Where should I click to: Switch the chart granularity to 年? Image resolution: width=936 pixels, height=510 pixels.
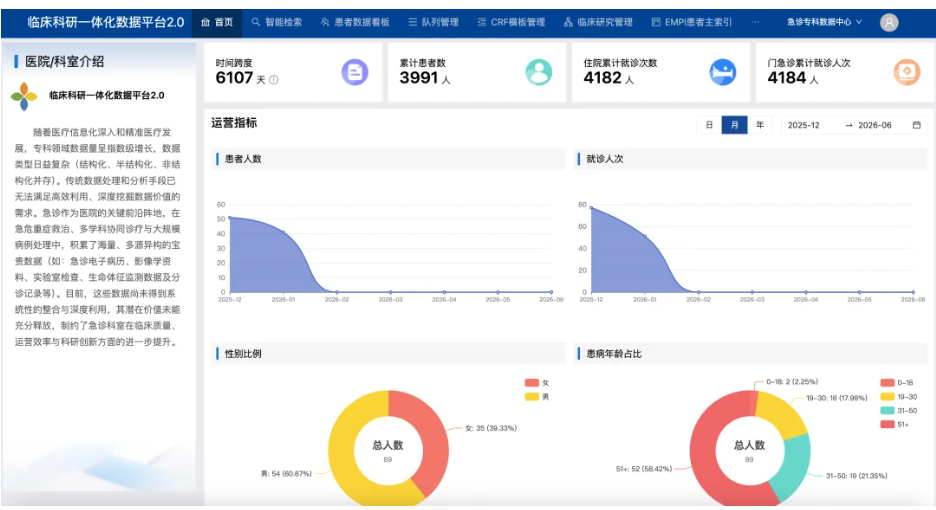tap(760, 125)
